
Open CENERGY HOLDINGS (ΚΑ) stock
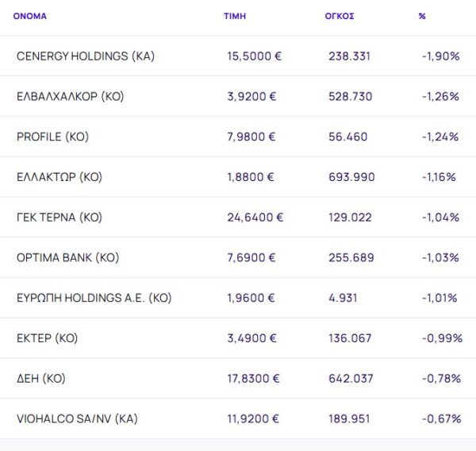tap(86, 56)
